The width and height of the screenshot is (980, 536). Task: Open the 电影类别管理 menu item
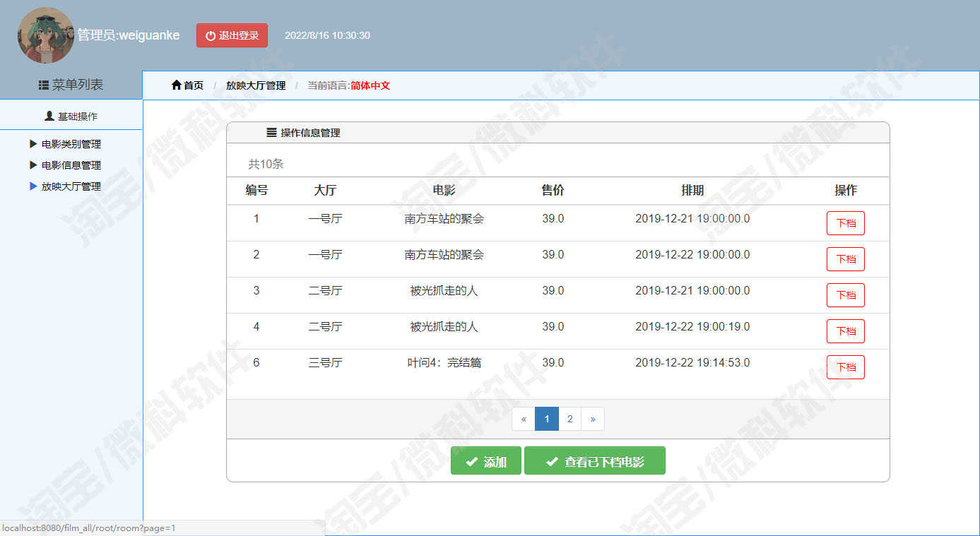[x=71, y=144]
